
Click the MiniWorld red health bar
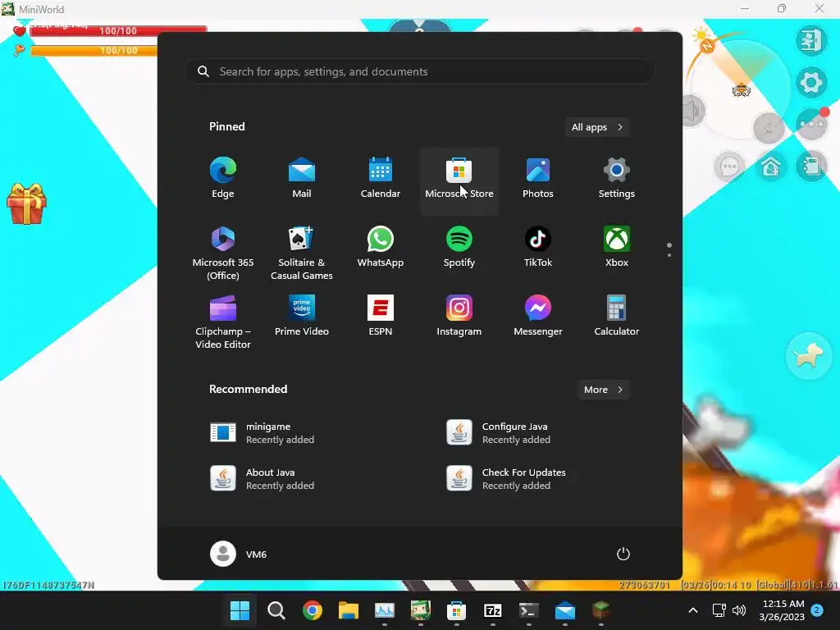118,31
